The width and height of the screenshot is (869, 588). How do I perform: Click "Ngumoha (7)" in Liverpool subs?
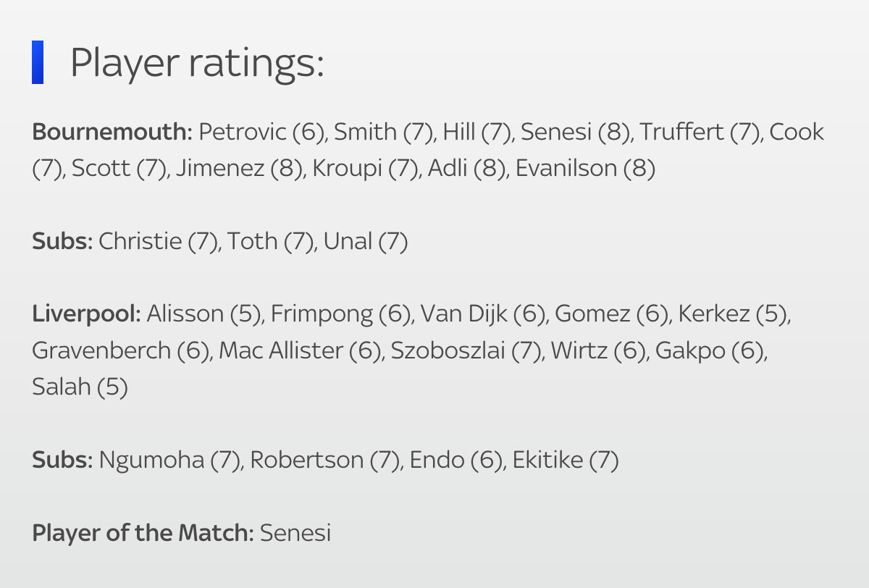click(x=170, y=460)
